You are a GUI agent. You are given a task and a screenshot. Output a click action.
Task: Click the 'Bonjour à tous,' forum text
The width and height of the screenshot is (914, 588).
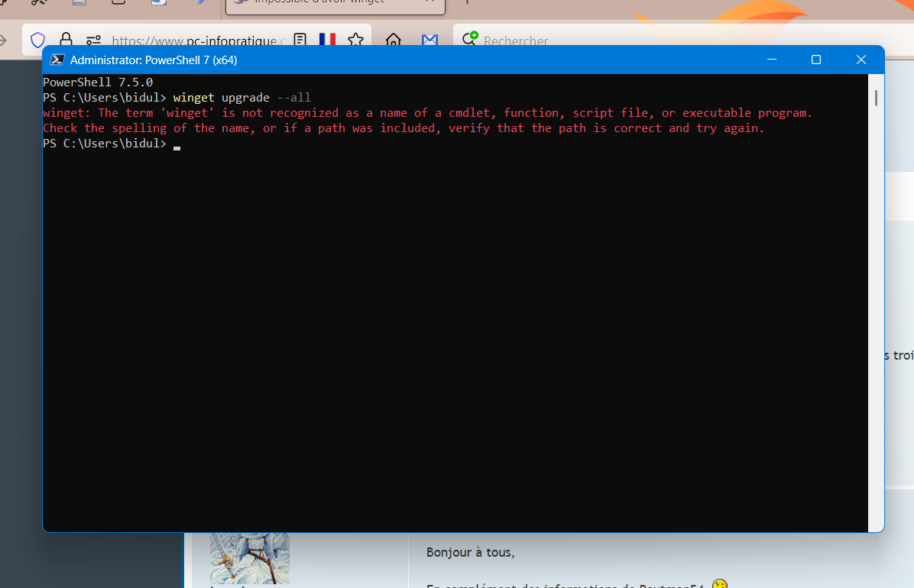pos(471,552)
